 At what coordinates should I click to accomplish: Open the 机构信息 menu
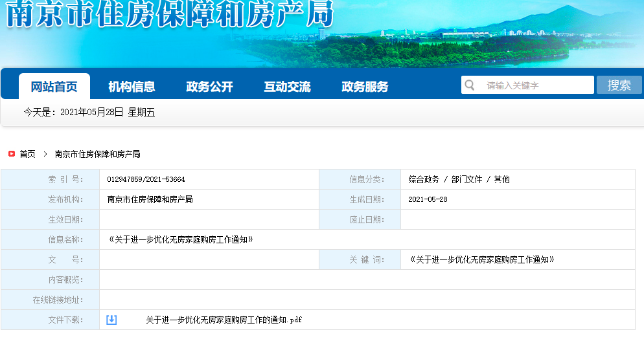(132, 87)
